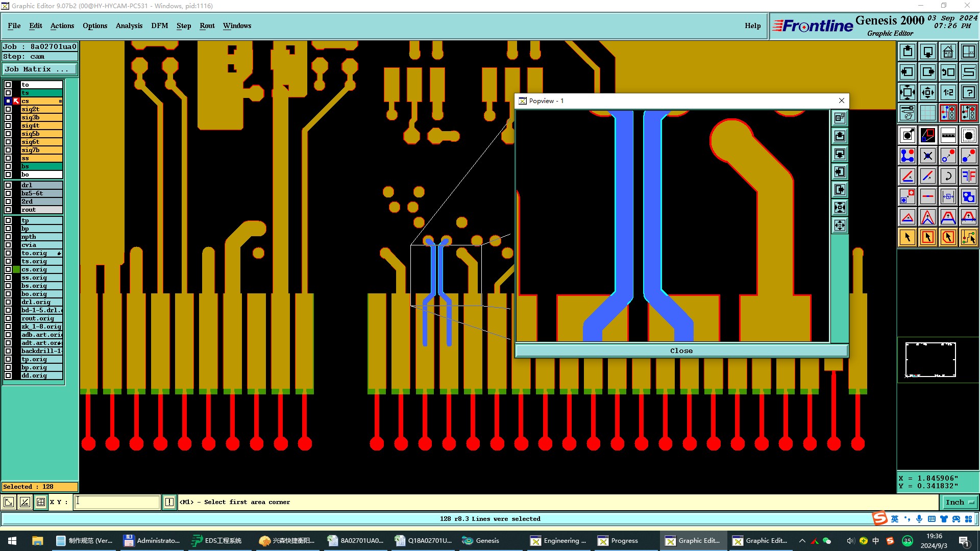Click the X Y coordinate input field
The width and height of the screenshot is (980, 551).
point(117,503)
